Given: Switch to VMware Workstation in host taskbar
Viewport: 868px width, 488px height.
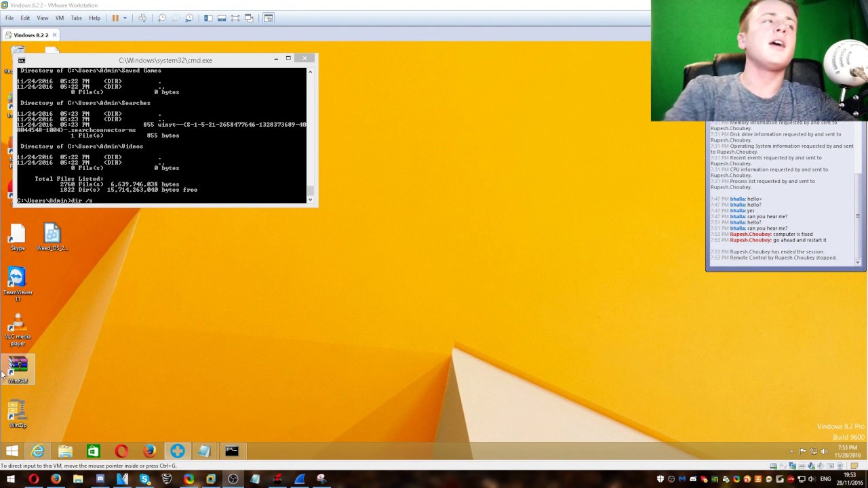Looking at the screenshot, I should pyautogui.click(x=211, y=479).
